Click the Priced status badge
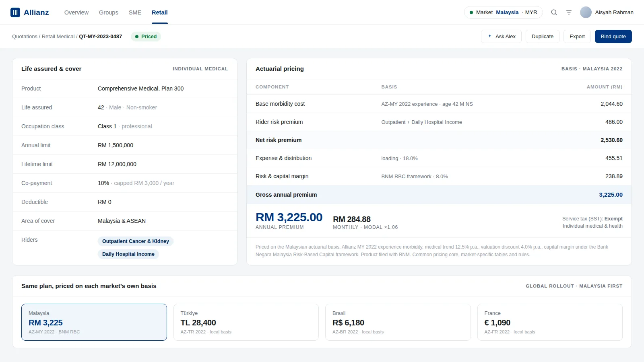This screenshot has width=644, height=362. (146, 37)
